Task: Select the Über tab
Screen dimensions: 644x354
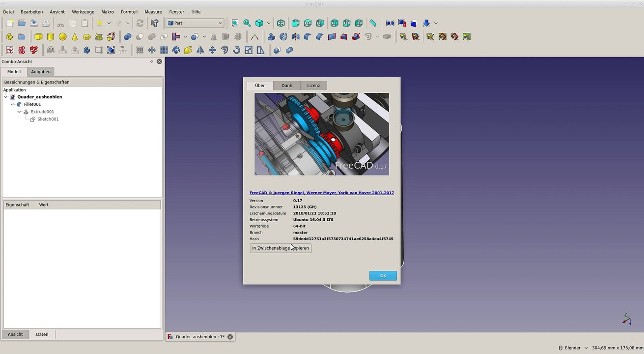Action: (x=260, y=86)
